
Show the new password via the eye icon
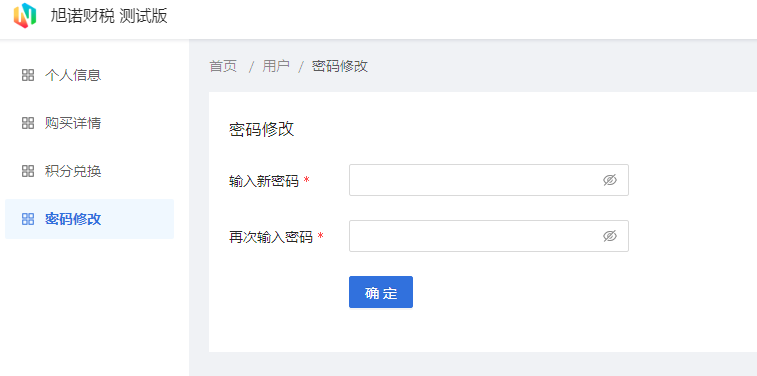click(610, 180)
